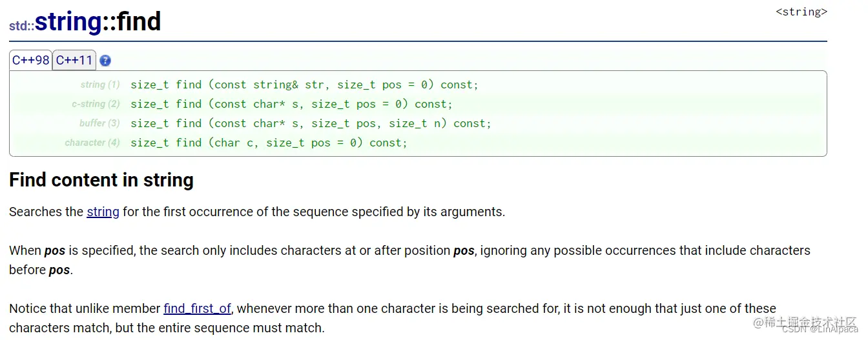Switch to the C++98 tab
This screenshot has width=868, height=340.
[x=31, y=61]
